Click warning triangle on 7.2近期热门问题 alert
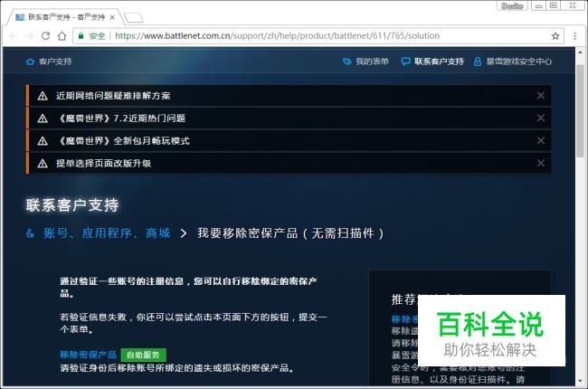 pos(43,119)
